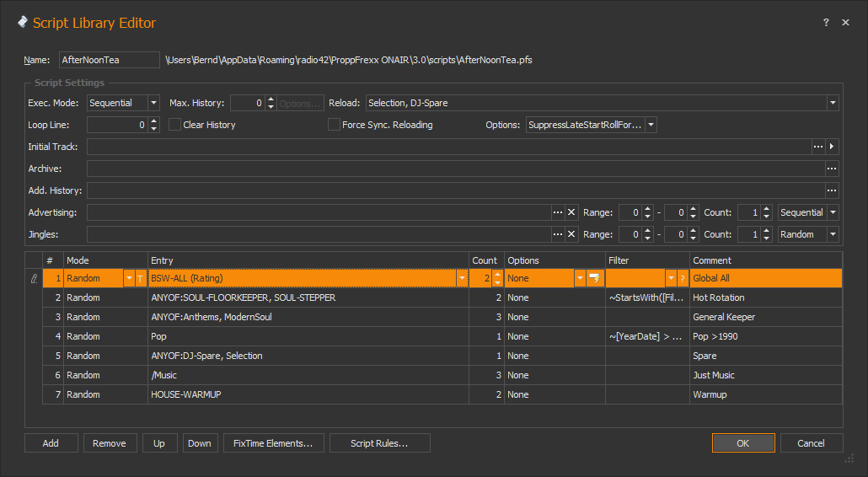
Task: Browse for Initial Track via ellipsis
Action: click(x=817, y=147)
